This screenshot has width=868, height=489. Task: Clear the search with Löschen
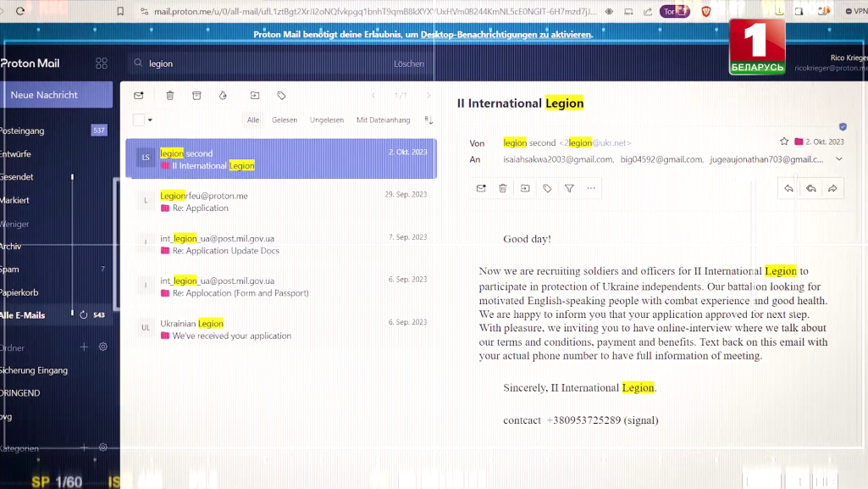408,64
